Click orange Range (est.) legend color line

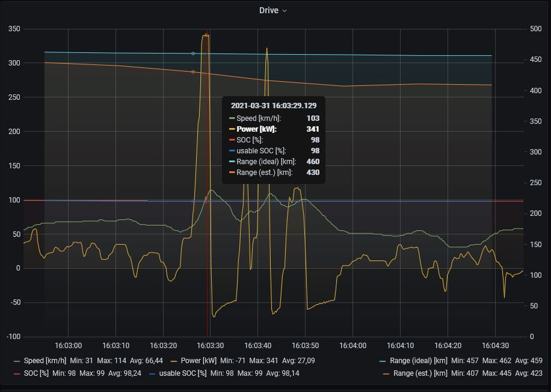[x=386, y=374]
